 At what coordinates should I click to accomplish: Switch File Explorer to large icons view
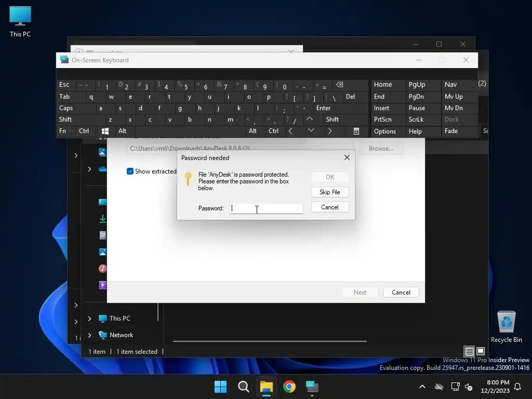(481, 351)
